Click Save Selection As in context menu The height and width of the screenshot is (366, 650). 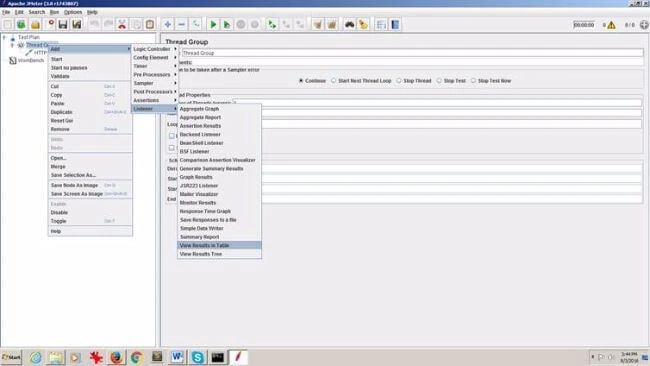(90, 175)
